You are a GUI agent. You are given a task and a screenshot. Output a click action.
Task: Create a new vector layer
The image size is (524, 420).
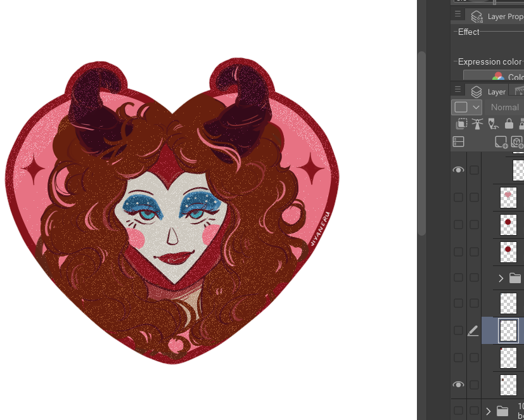[x=517, y=142]
